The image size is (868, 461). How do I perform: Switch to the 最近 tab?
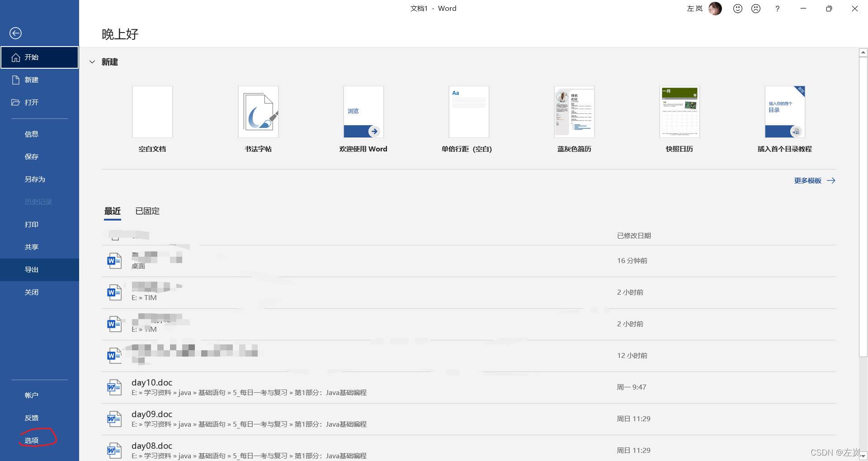tap(113, 211)
